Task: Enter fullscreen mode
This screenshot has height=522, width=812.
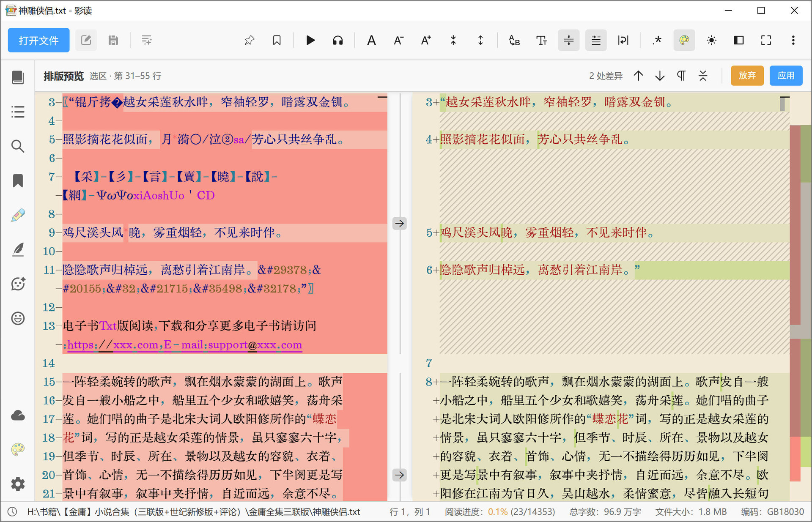Action: [766, 41]
